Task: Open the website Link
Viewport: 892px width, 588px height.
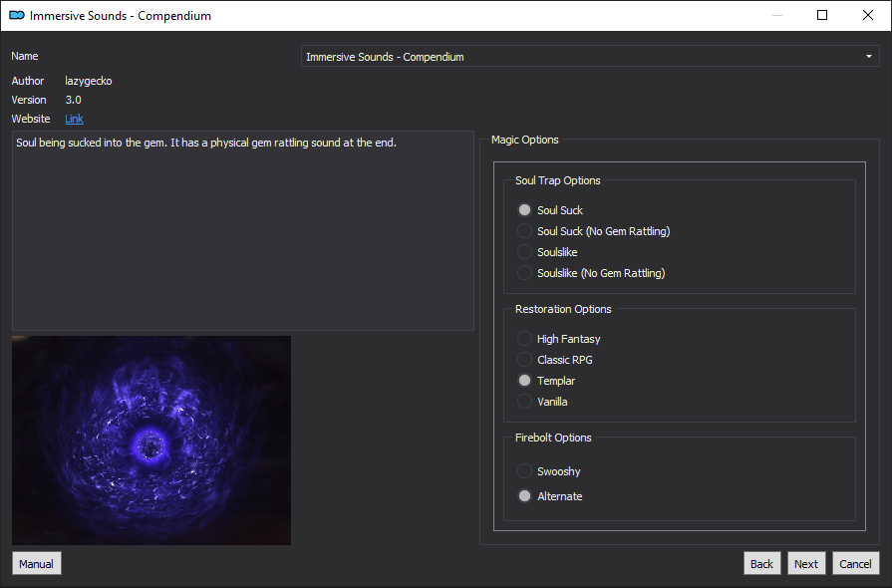Action: point(74,119)
